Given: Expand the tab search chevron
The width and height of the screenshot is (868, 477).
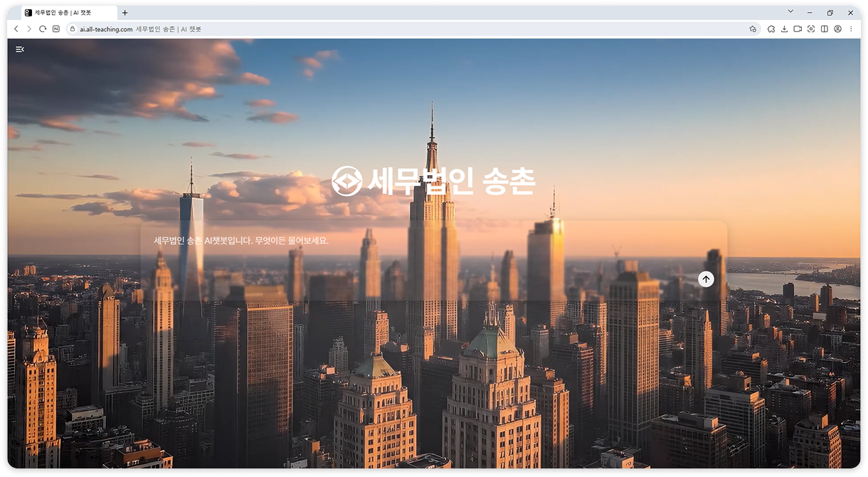Looking at the screenshot, I should [790, 12].
